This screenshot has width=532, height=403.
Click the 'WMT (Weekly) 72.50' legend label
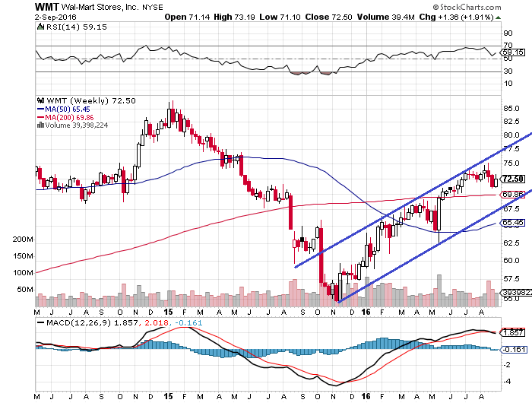tap(91, 101)
